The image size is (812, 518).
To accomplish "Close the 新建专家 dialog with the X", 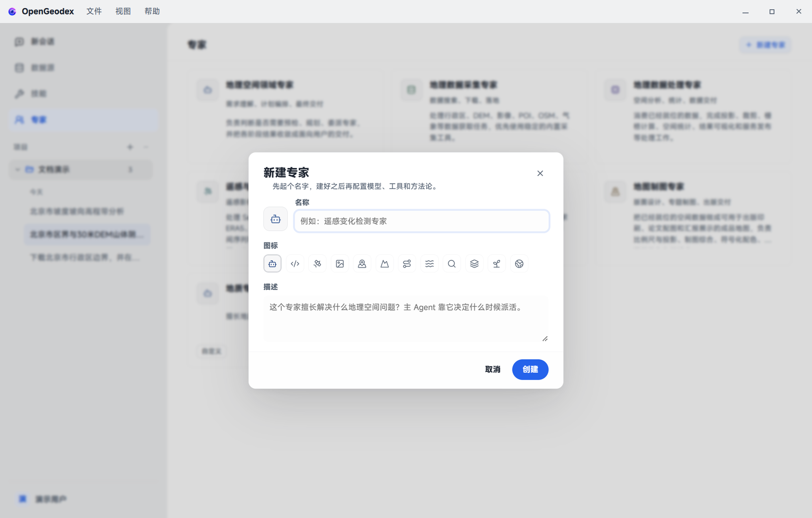I will point(540,174).
